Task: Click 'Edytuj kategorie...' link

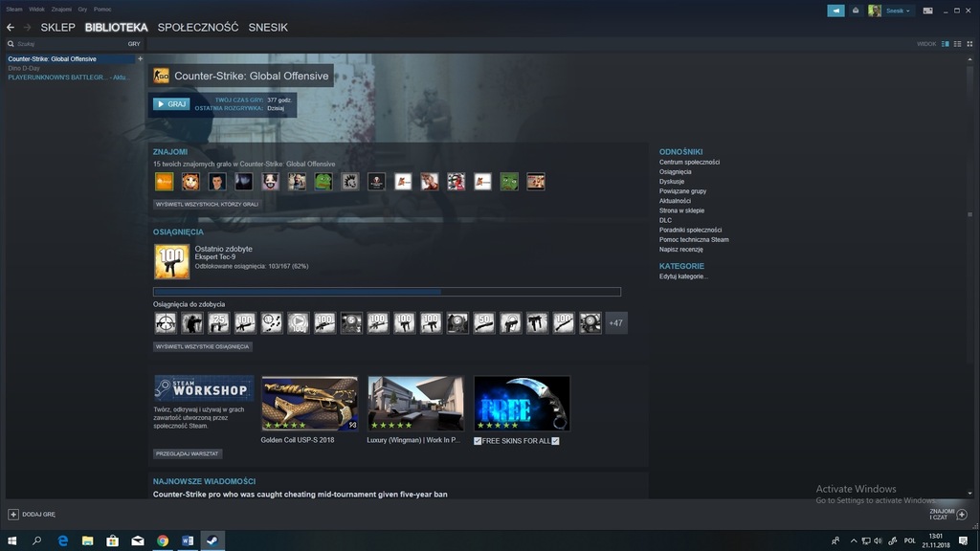Action: [x=683, y=276]
